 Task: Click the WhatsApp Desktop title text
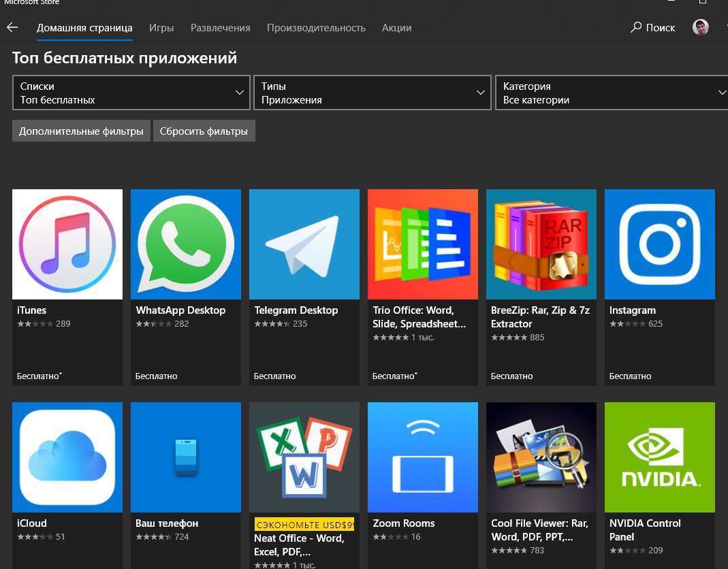pyautogui.click(x=180, y=310)
